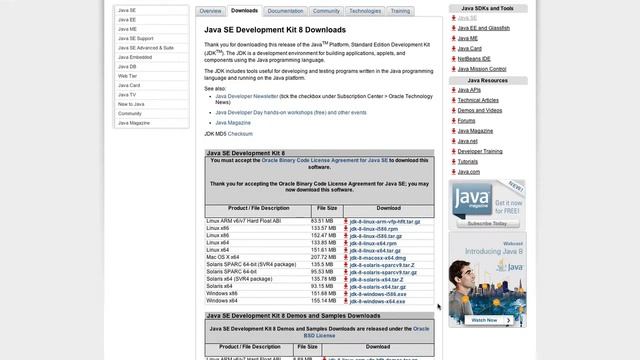The image size is (640, 360).
Task: Click download icon beside jdk-8-macosx-x64.dmg
Action: (x=346, y=258)
